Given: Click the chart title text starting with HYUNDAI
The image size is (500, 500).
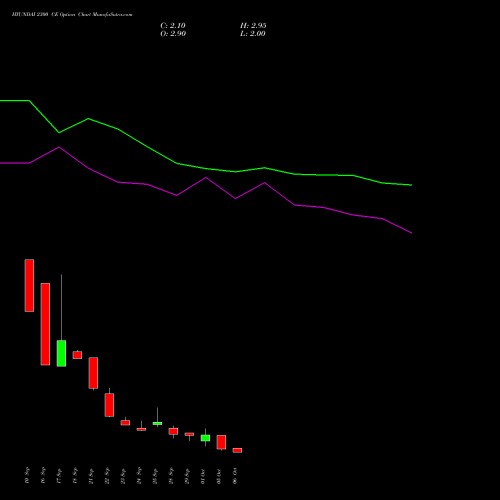Looking at the screenshot, I should point(72,15).
